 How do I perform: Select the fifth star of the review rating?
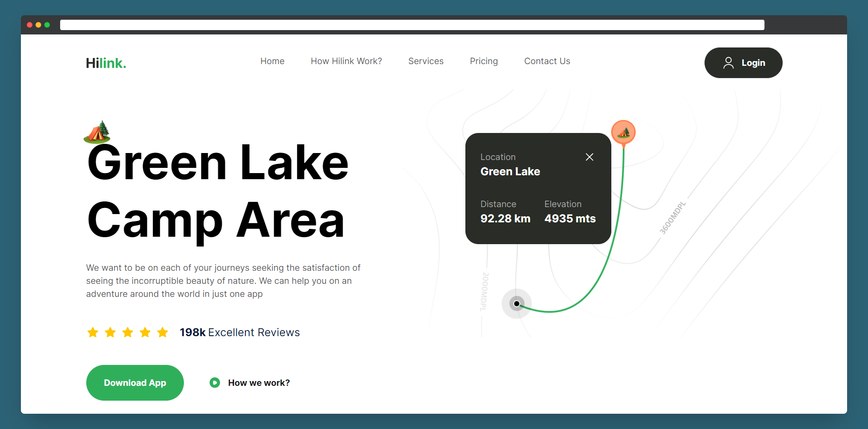(163, 332)
